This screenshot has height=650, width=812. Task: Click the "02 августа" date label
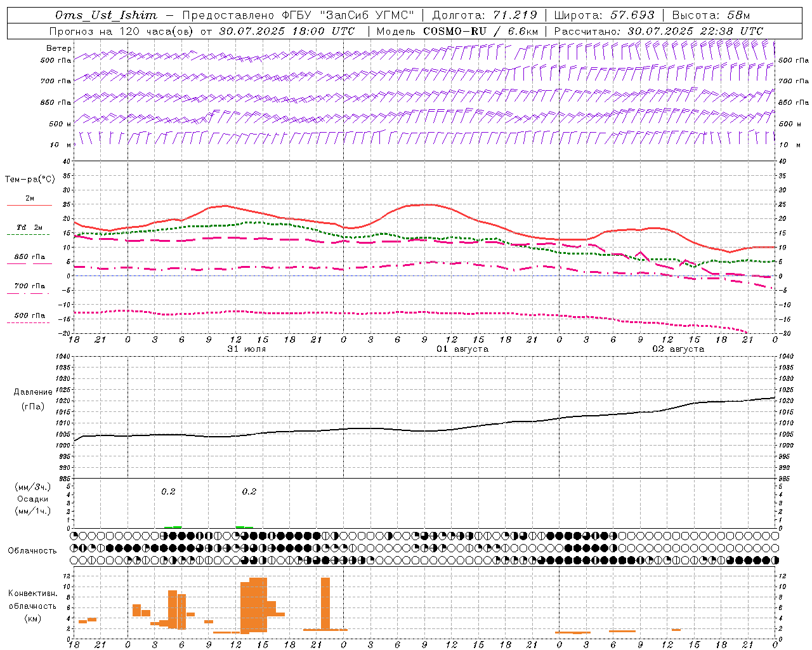click(x=678, y=349)
